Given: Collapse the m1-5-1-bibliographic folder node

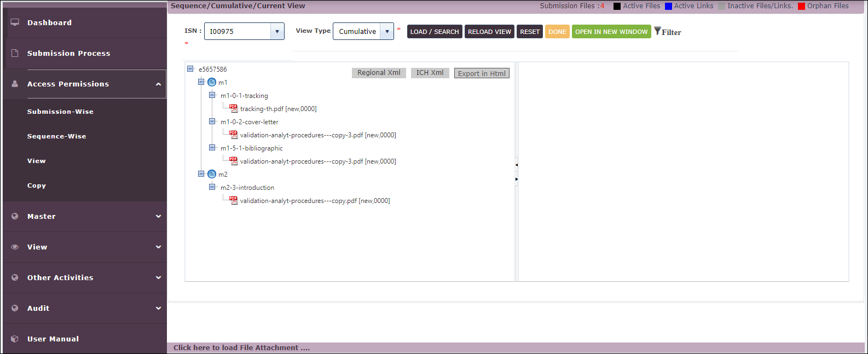Looking at the screenshot, I should (212, 148).
